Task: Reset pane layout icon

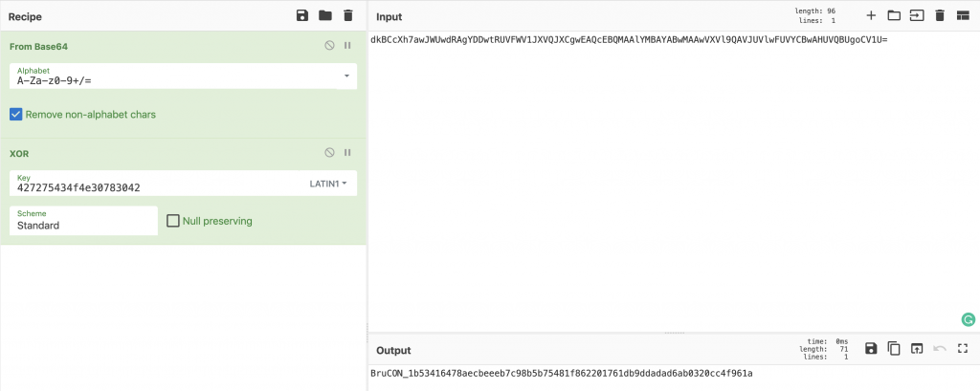Action: (x=963, y=15)
